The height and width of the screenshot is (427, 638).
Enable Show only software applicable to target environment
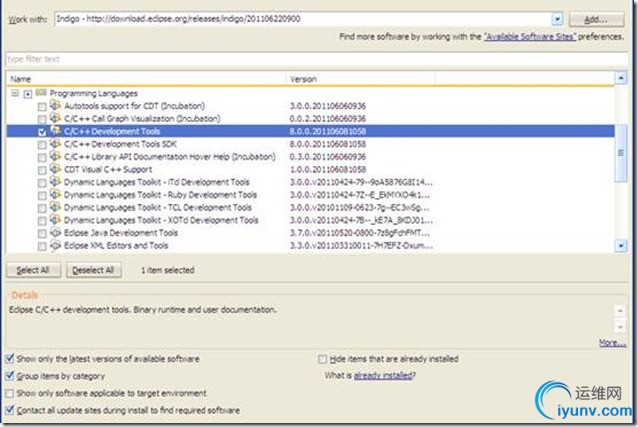pos(10,393)
